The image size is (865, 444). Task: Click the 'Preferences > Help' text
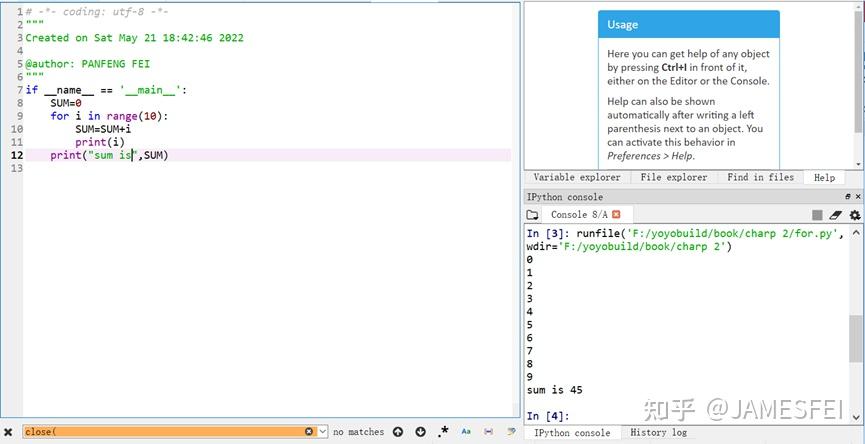pyautogui.click(x=650, y=156)
